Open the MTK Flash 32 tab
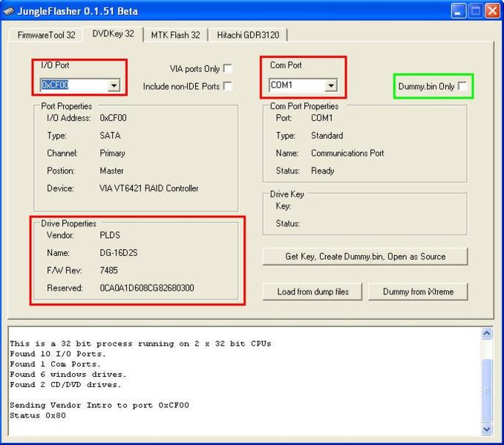This screenshot has width=504, height=445. pos(175,35)
